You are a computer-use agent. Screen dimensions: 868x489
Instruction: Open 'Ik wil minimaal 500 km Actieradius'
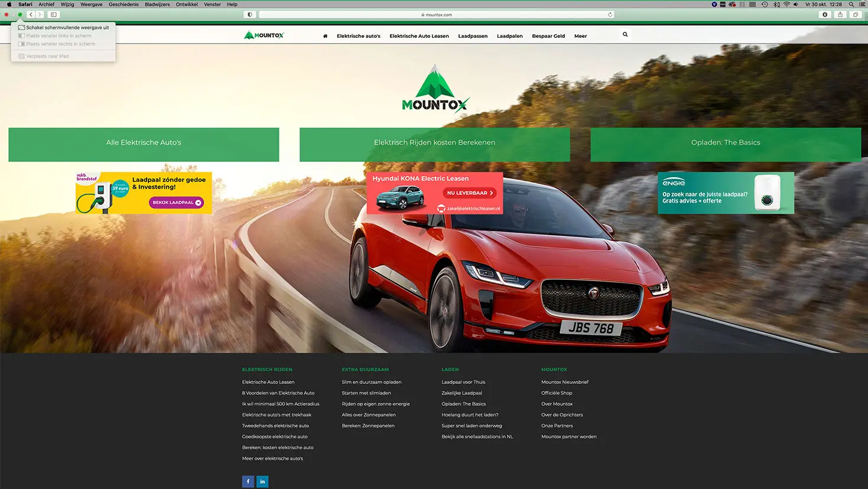point(281,404)
